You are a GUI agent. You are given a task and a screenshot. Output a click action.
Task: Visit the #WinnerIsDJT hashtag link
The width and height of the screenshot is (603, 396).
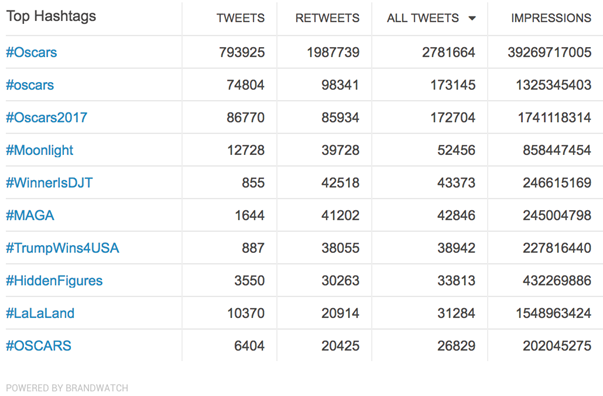pyautogui.click(x=49, y=183)
